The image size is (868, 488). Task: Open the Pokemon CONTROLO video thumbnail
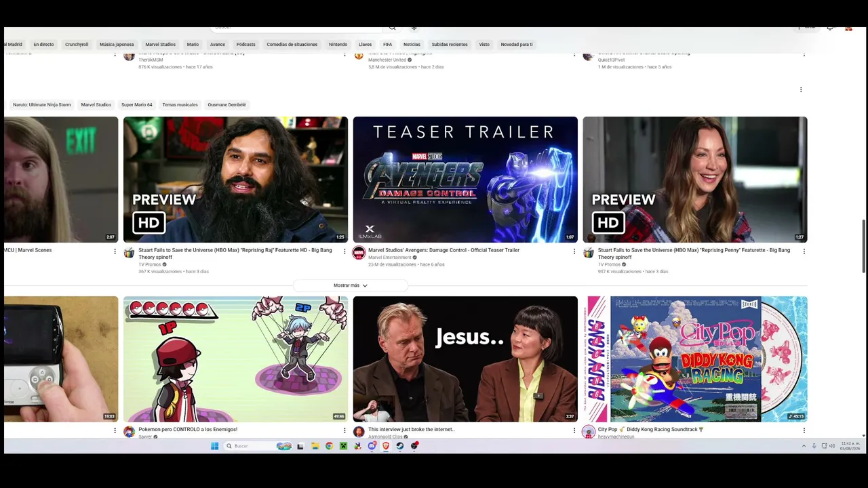click(235, 359)
